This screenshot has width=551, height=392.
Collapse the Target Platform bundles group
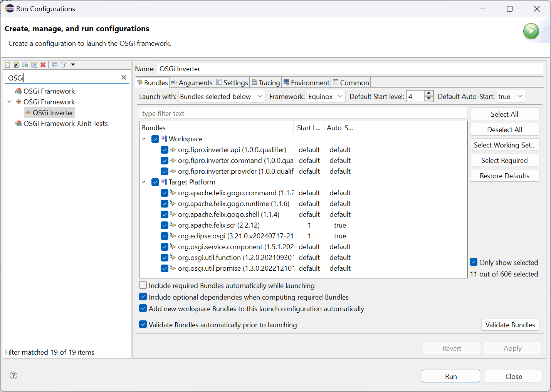click(144, 182)
